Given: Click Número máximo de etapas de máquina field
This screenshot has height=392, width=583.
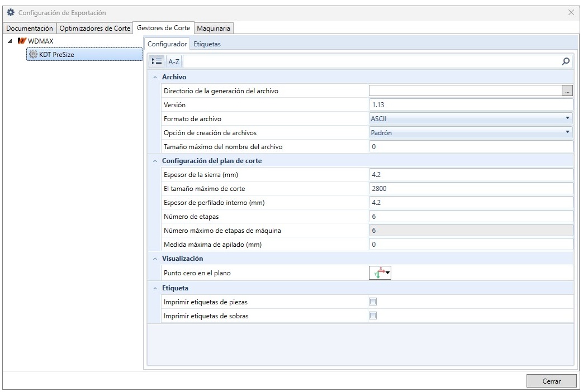Looking at the screenshot, I should pyautogui.click(x=471, y=231).
